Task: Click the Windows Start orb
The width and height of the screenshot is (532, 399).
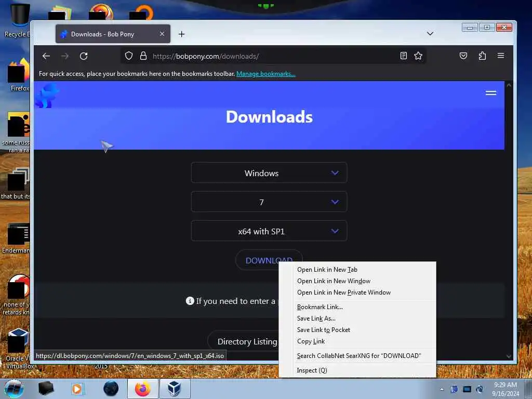Action: [x=14, y=389]
